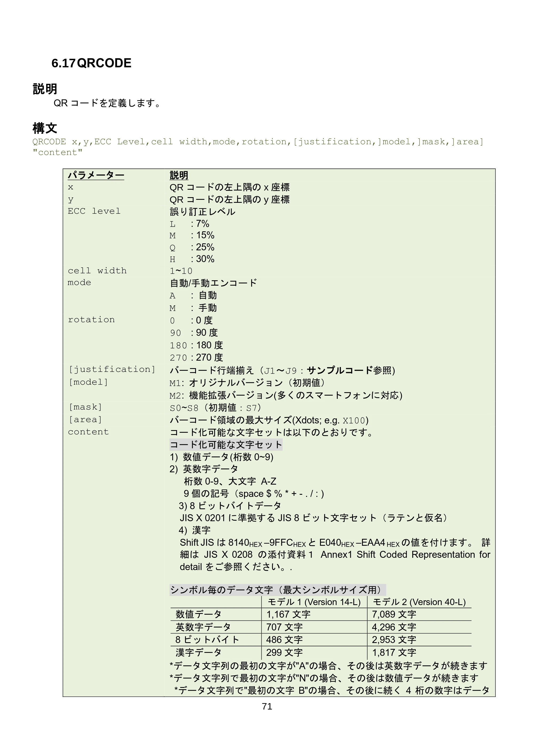
Task: Click the '270 : 270 度' rotation entry
Action: pyautogui.click(x=197, y=357)
